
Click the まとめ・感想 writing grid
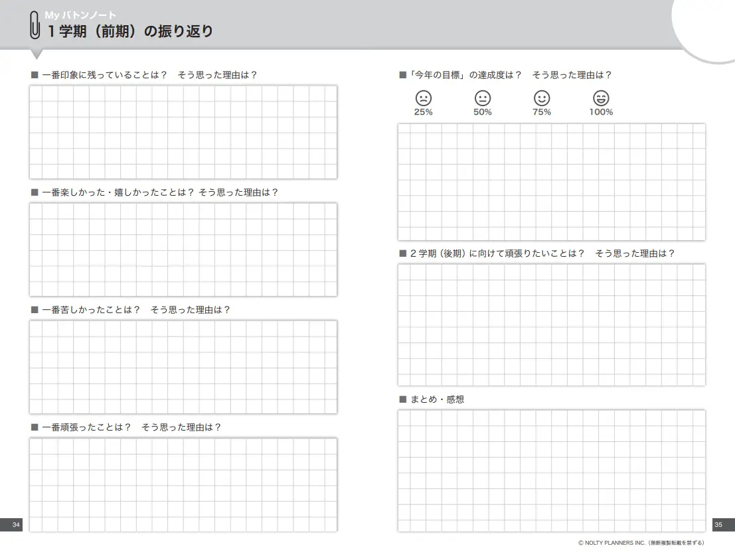pyautogui.click(x=552, y=471)
